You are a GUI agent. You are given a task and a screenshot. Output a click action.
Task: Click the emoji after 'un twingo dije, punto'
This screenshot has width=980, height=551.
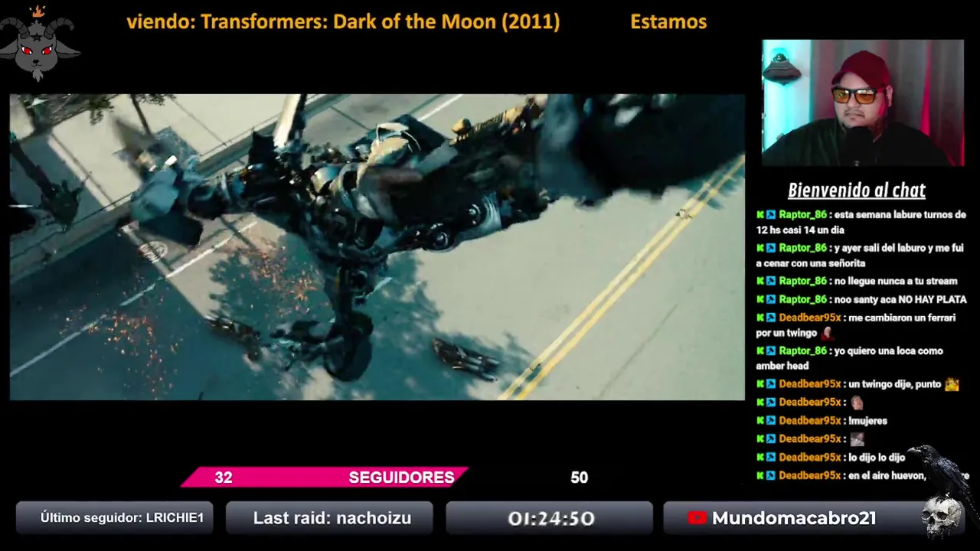coord(952,384)
